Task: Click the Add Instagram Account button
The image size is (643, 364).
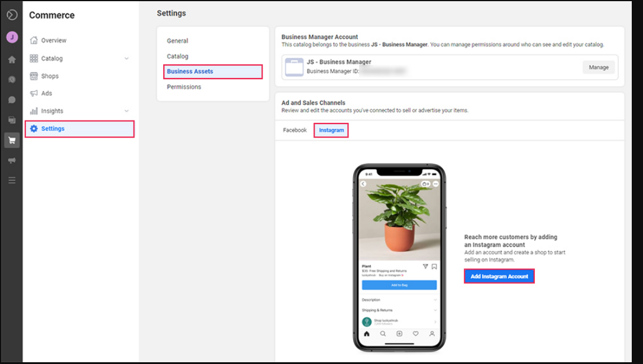Action: (x=499, y=276)
